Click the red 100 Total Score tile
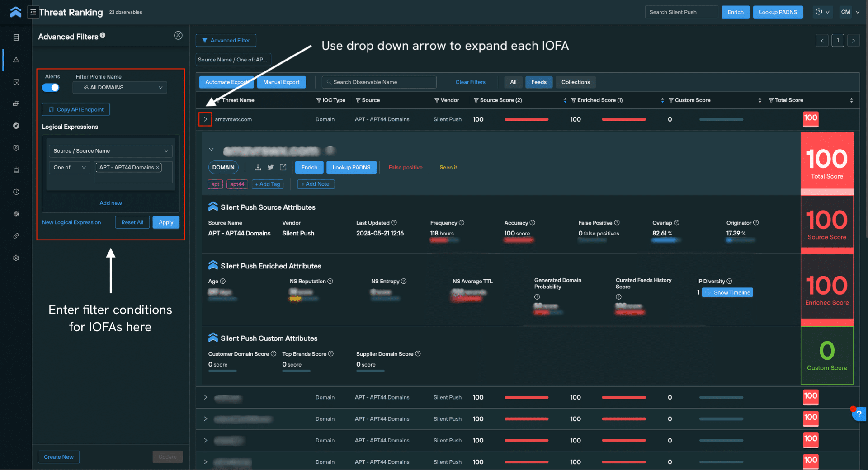Image resolution: width=868 pixels, height=470 pixels. click(x=827, y=163)
